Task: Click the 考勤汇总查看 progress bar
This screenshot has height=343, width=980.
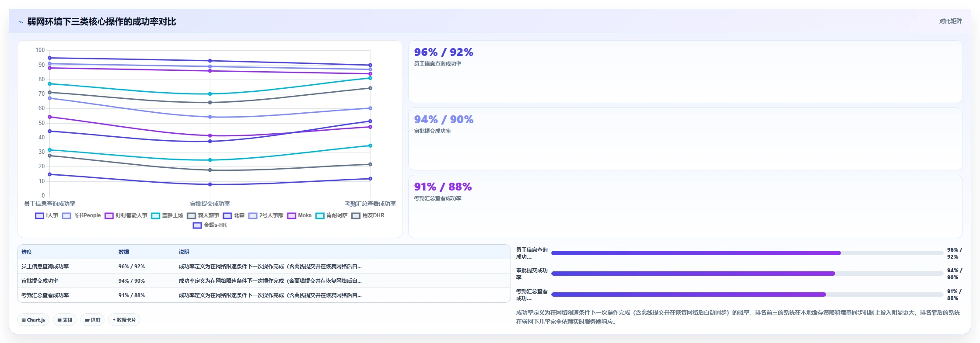Action: coord(747,294)
